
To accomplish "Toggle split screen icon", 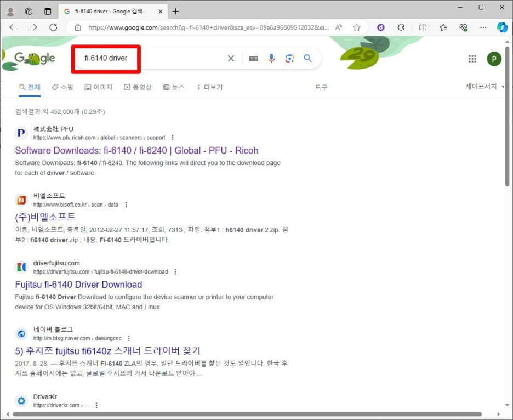I will tap(423, 27).
